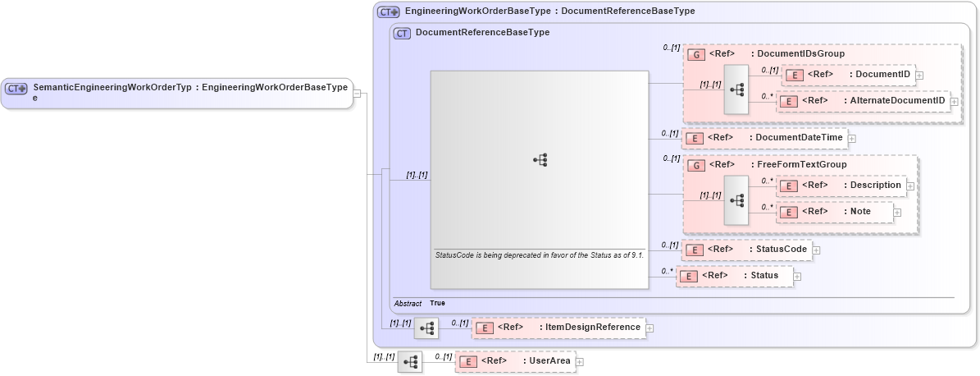Select sequence compositor inside DocumentIDsGroup

click(736, 90)
